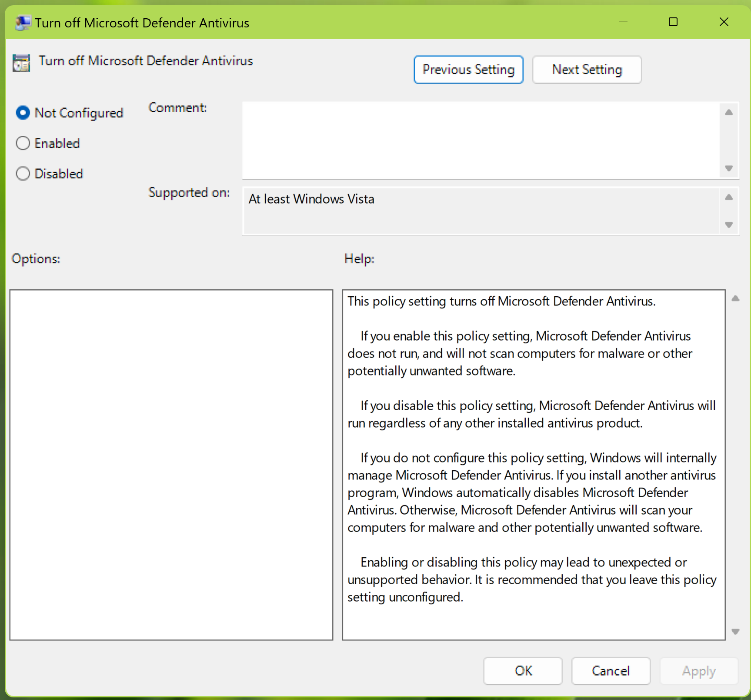Select the Not Configured radio option
The image size is (751, 700).
pos(23,113)
